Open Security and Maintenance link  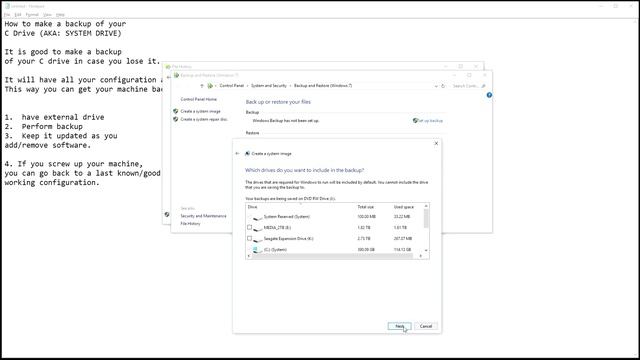click(x=203, y=216)
